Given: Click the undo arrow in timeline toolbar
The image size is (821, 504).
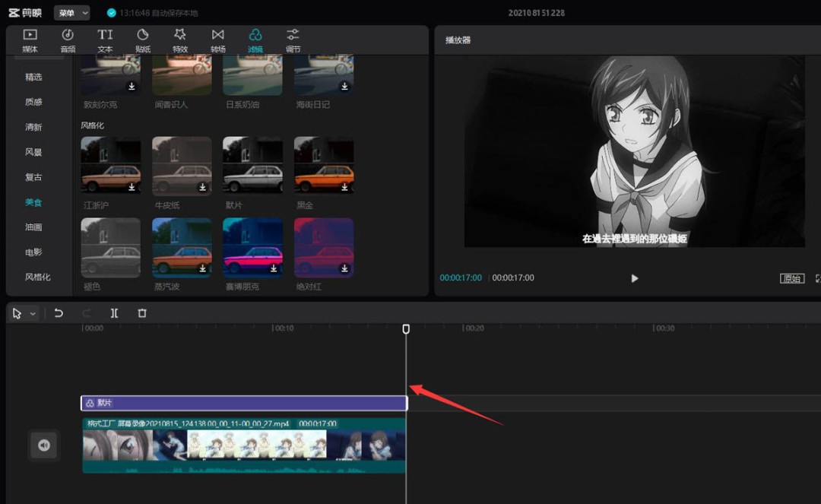Looking at the screenshot, I should coord(59,313).
